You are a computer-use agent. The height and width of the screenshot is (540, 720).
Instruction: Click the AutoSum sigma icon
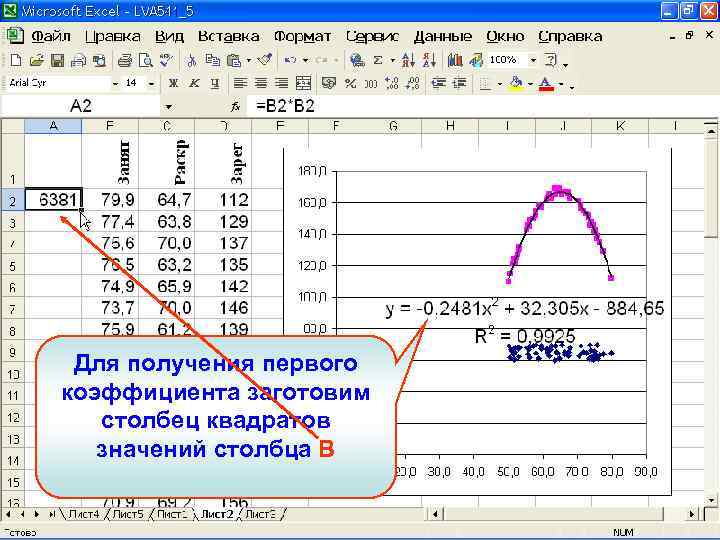click(378, 60)
